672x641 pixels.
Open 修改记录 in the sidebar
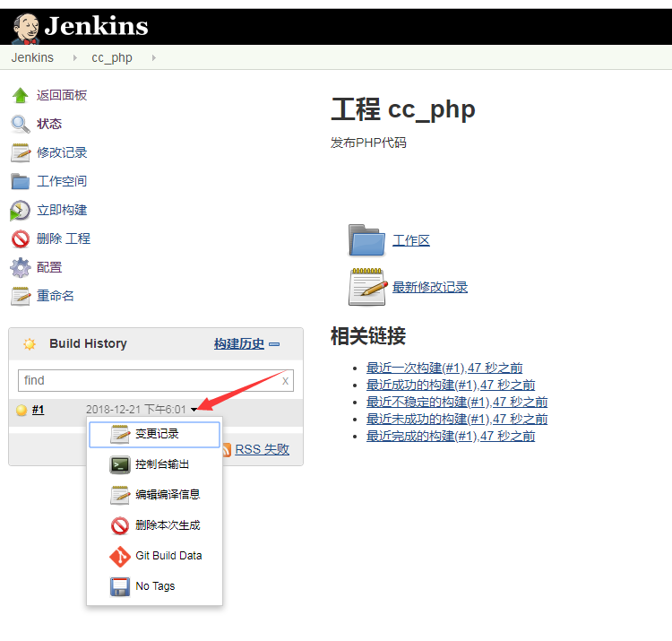point(62,152)
